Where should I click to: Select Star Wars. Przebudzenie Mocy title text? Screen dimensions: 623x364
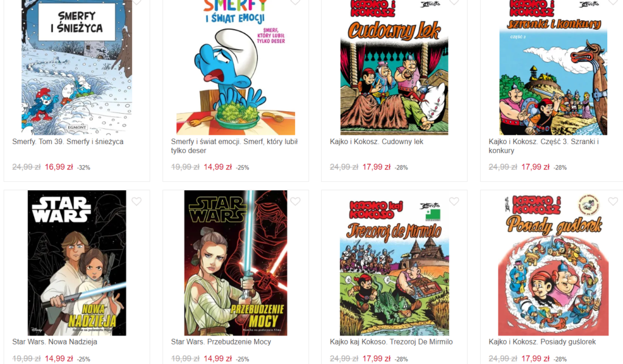tap(221, 342)
